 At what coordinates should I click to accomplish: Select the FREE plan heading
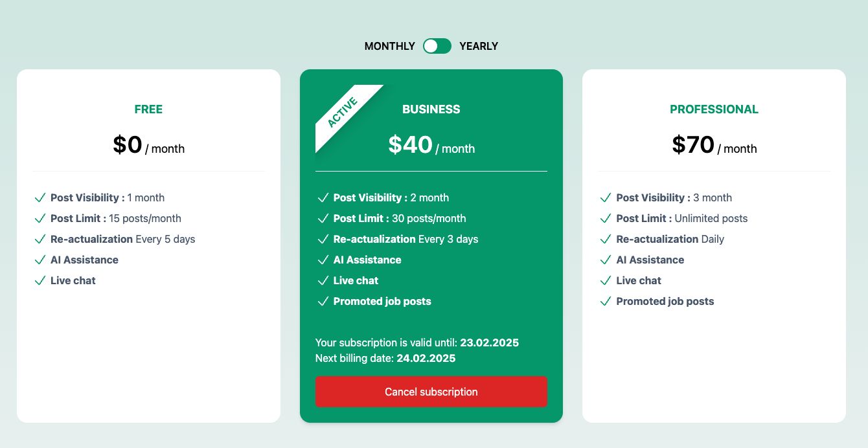(x=148, y=109)
